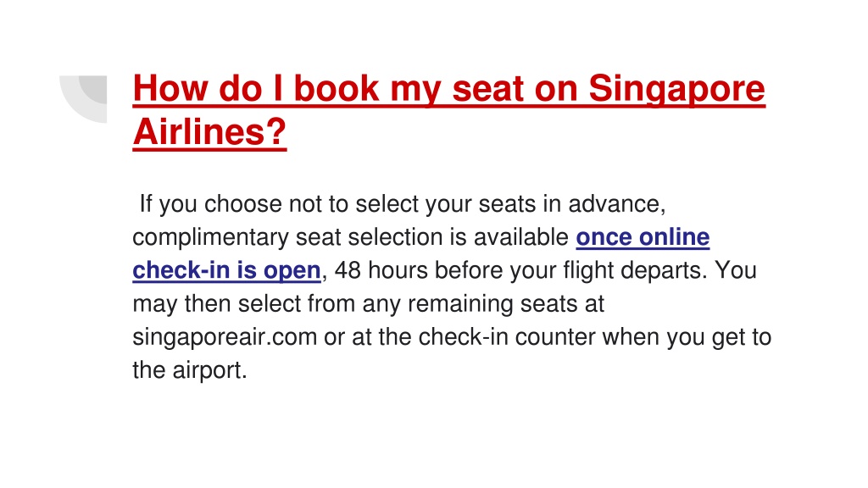868x488 pixels.
Task: Click the word 'book' in the heading
Action: click(337, 88)
